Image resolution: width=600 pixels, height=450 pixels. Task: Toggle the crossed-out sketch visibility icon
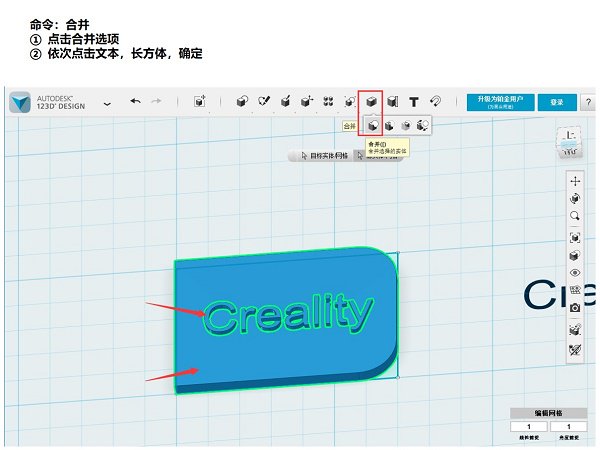point(575,349)
